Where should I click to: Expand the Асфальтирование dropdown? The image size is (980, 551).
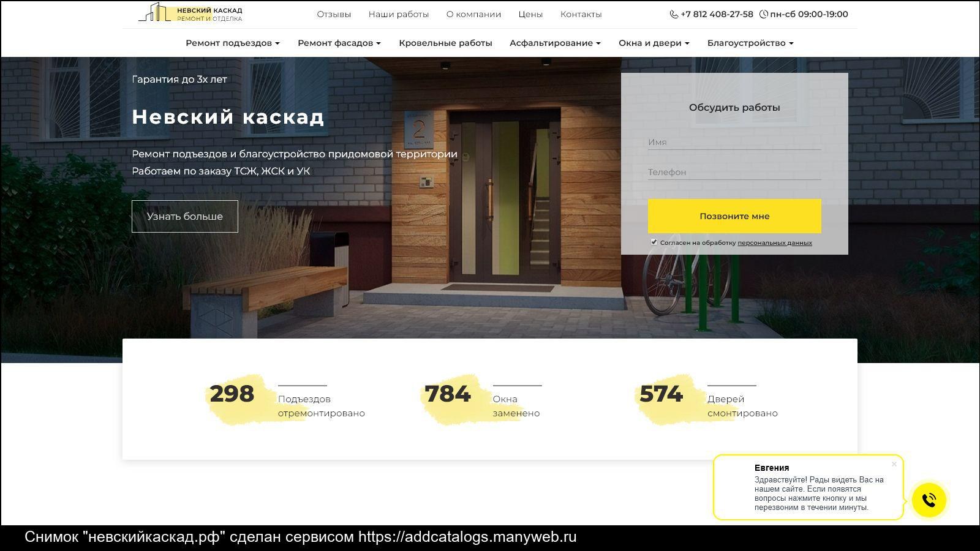click(554, 43)
